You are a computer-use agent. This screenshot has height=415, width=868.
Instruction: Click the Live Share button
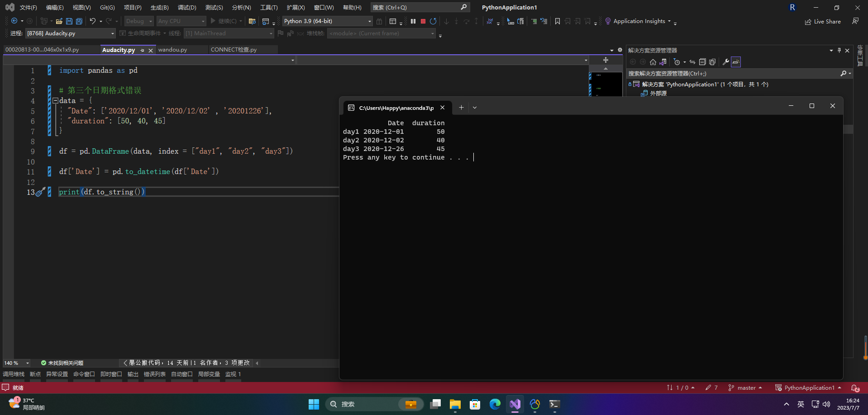(x=823, y=21)
